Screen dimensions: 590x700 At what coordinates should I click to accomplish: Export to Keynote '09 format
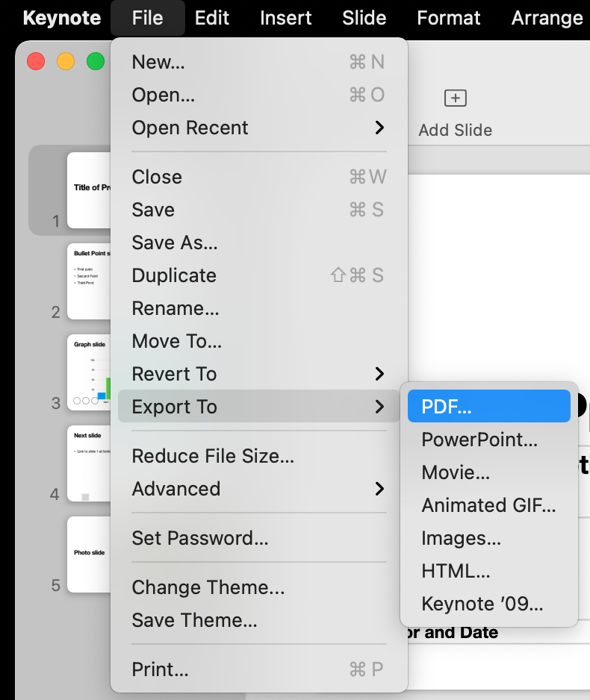(x=482, y=604)
